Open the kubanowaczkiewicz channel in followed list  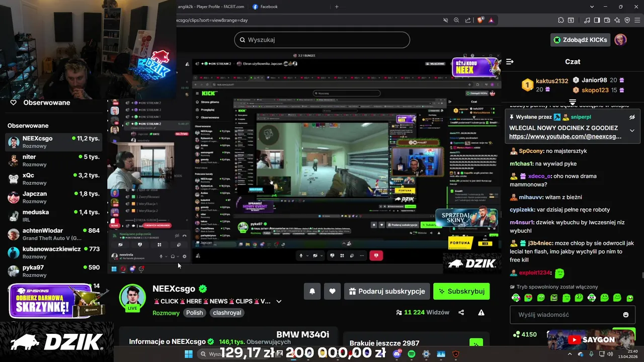(54, 252)
